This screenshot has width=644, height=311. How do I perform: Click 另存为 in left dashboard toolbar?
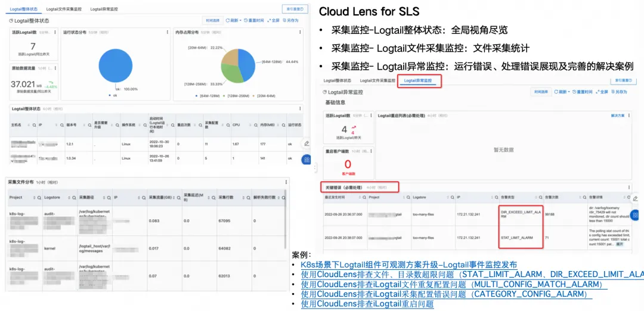291,20
